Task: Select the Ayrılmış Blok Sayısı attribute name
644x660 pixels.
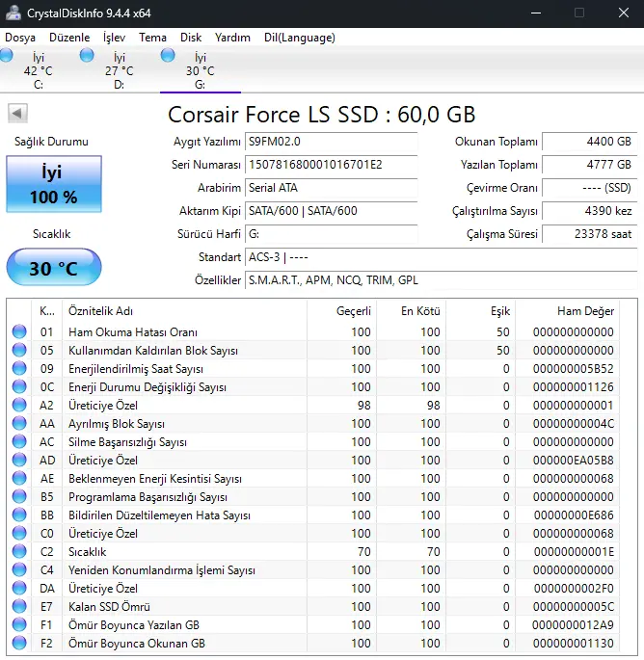Action: [117, 423]
